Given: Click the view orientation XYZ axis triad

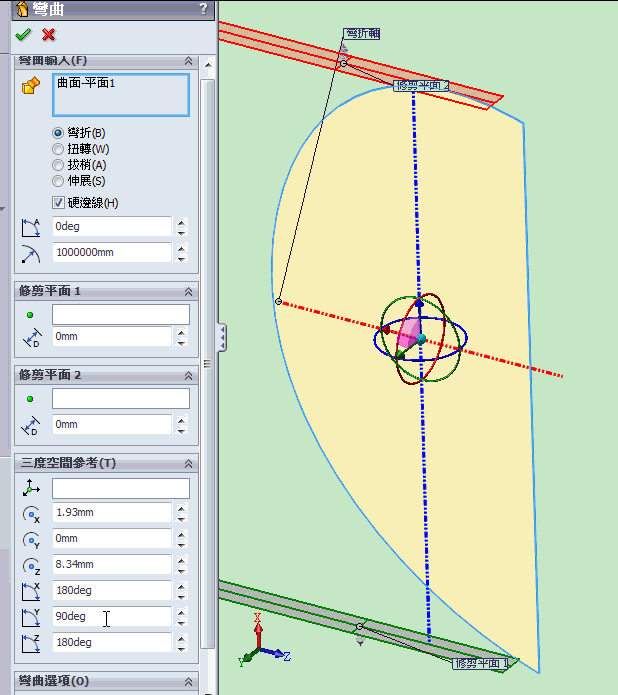Looking at the screenshot, I should click(264, 640).
